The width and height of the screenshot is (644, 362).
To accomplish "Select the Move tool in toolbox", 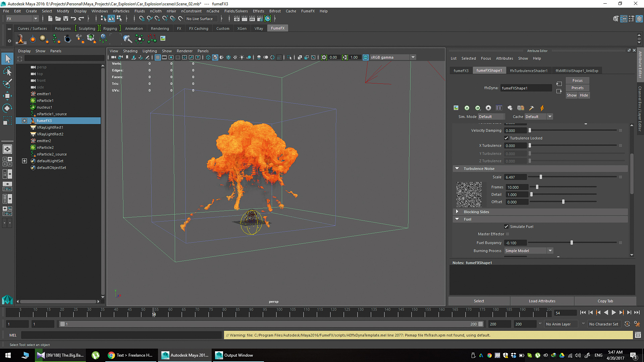I will click(7, 96).
